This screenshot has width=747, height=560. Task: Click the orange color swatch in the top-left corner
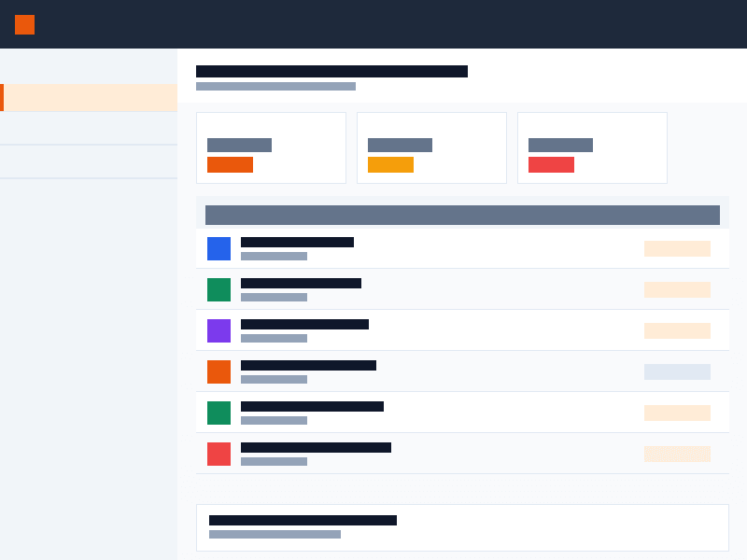[24, 23]
